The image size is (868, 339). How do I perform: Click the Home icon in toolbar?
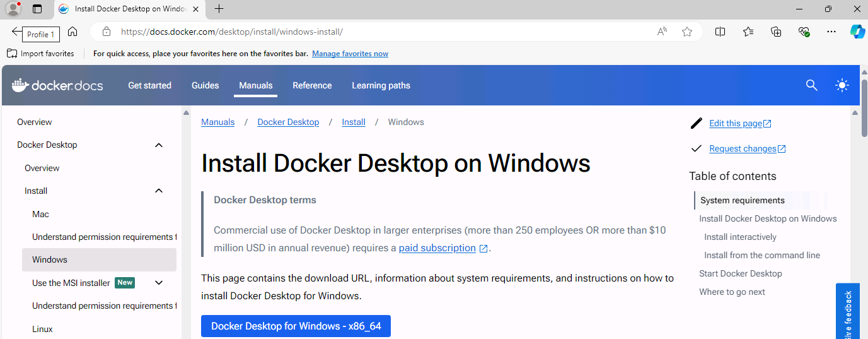pos(72,32)
